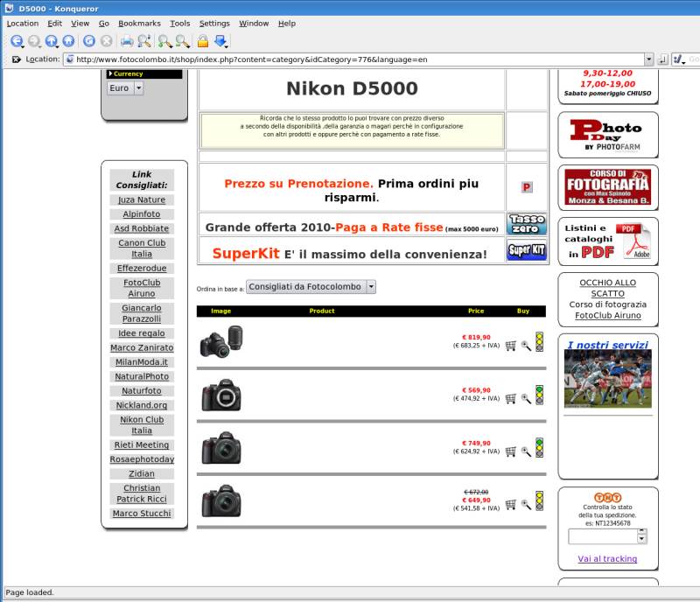
Task: Follow the 'Vai al tracking' link
Action: tap(607, 558)
